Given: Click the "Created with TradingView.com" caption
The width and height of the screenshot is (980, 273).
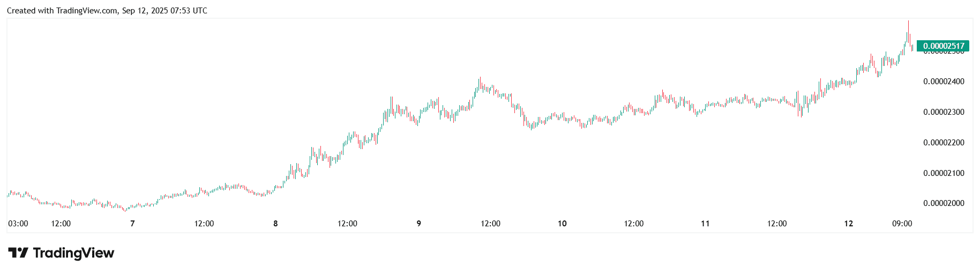Looking at the screenshot, I should [62, 11].
